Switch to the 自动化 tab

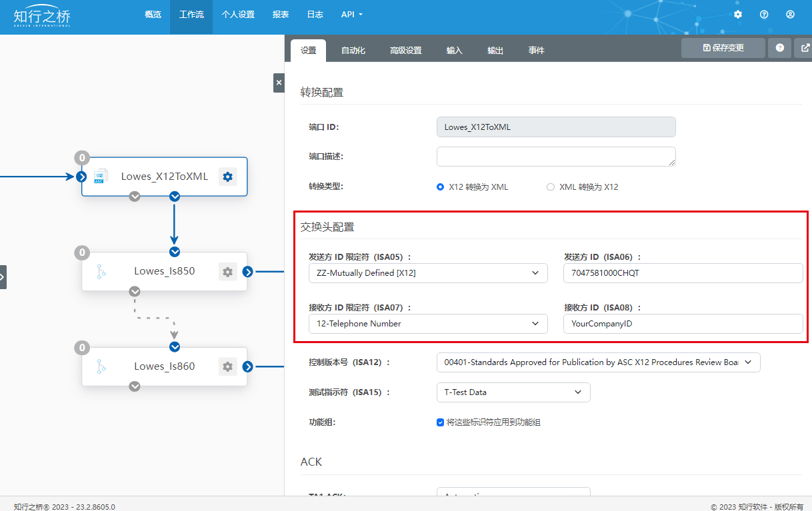coord(353,51)
